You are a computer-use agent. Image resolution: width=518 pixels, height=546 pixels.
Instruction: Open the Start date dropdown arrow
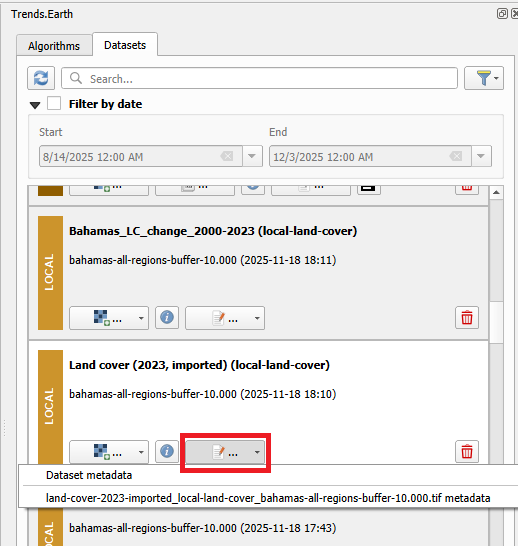coord(252,156)
